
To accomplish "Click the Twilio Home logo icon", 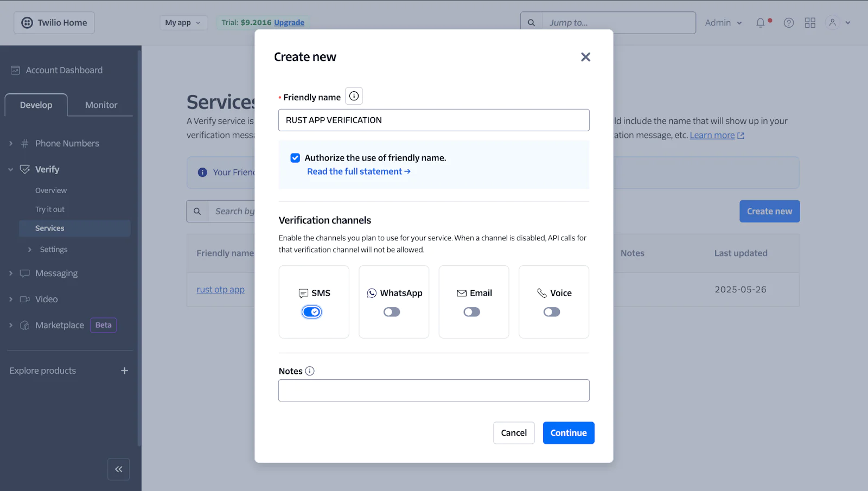I will click(27, 22).
